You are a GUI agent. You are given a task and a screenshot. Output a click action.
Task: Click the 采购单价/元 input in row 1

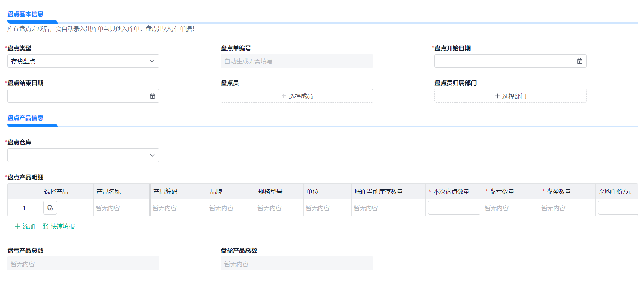click(x=618, y=208)
